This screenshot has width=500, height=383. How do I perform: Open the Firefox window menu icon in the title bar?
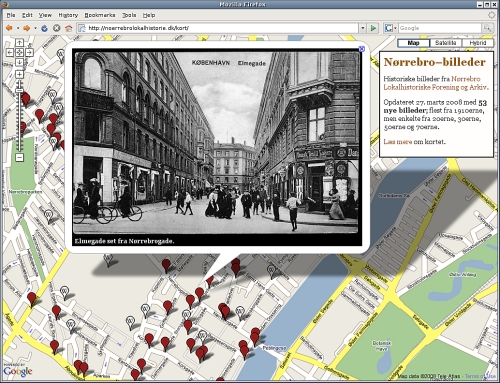[4, 4]
